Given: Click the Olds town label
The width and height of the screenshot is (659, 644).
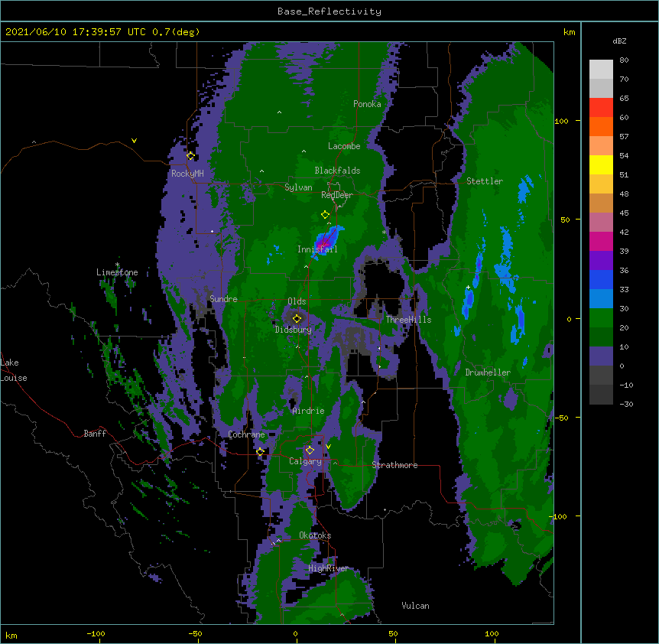Looking at the screenshot, I should 297,301.
